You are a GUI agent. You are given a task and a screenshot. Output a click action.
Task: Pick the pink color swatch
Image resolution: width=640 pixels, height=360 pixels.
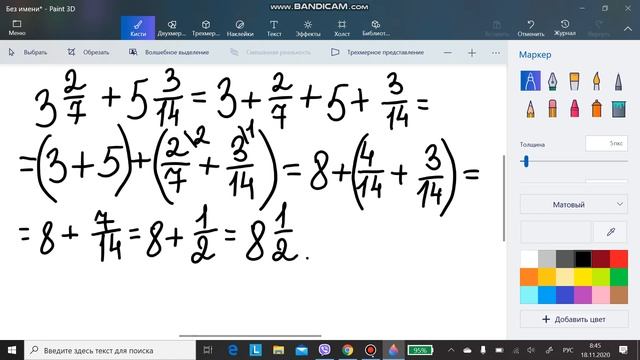click(601, 295)
